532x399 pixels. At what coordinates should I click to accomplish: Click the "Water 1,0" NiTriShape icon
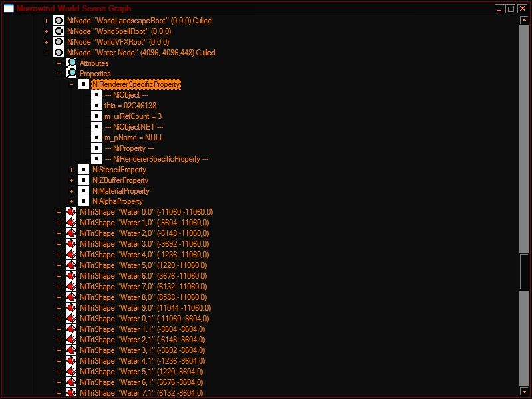pos(71,223)
